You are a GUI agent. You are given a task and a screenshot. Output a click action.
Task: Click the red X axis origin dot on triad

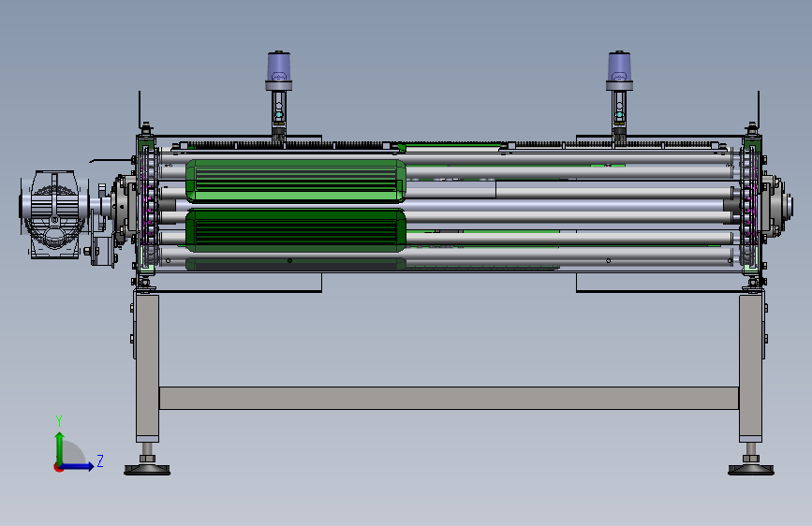pos(58,467)
